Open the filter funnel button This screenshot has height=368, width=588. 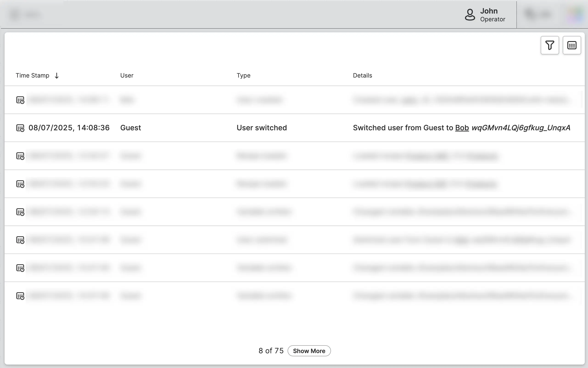(x=549, y=45)
